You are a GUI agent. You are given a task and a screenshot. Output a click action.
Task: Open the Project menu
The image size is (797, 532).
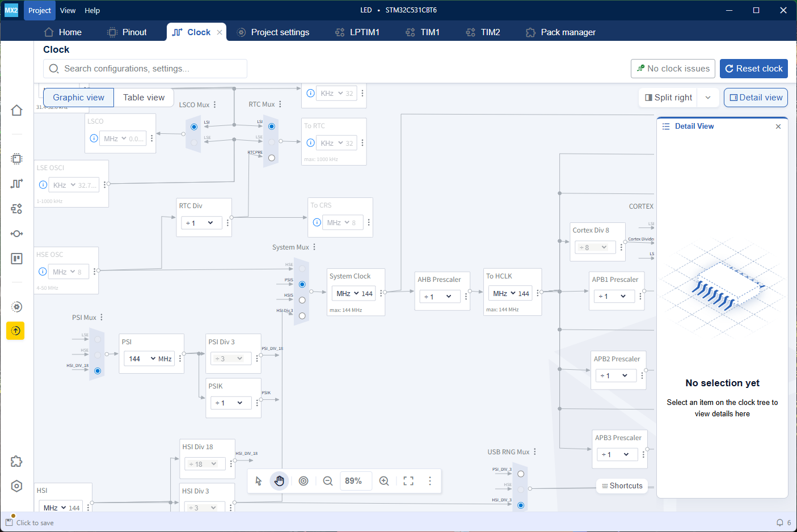pos(40,10)
